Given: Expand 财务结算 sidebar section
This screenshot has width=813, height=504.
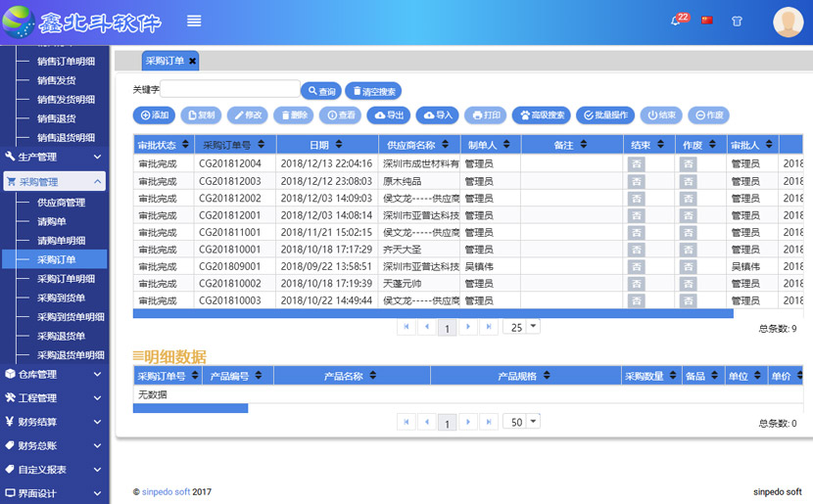Looking at the screenshot, I should point(54,422).
